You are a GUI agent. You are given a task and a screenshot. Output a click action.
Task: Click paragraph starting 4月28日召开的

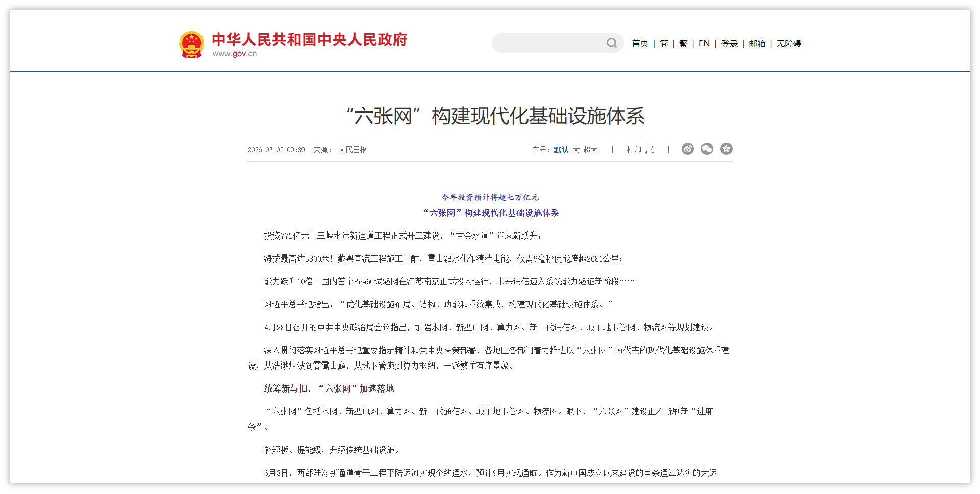coord(490,327)
